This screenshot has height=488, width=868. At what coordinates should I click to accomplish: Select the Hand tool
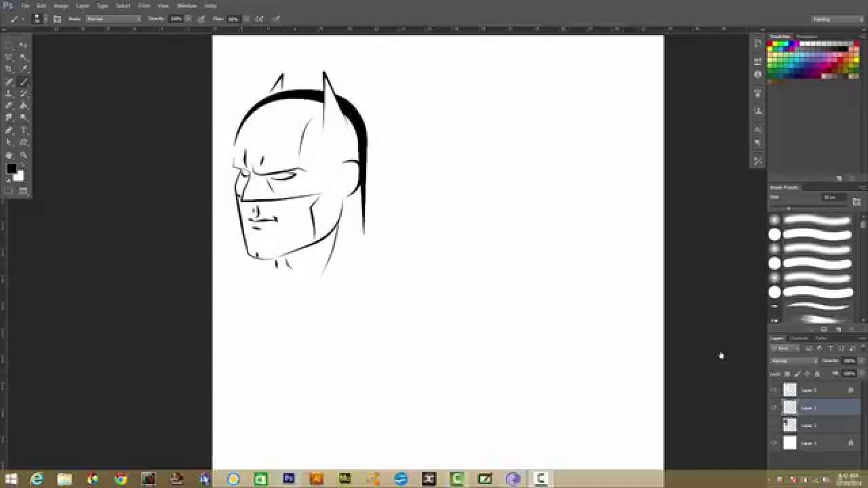(x=9, y=155)
